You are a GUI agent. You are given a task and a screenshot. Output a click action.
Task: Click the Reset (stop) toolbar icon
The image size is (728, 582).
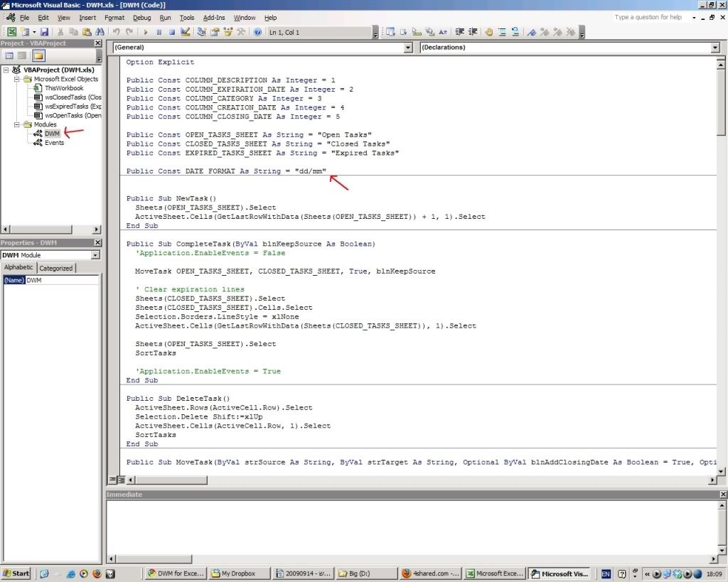pyautogui.click(x=171, y=32)
